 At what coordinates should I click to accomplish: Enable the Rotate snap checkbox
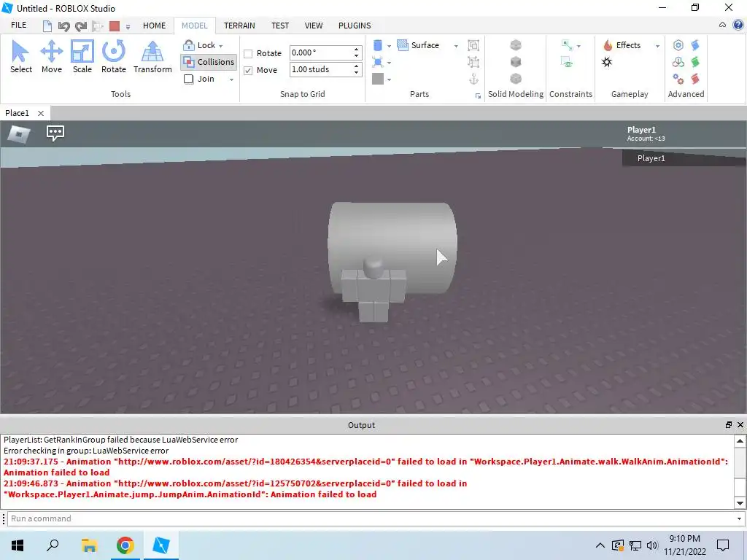pos(248,54)
